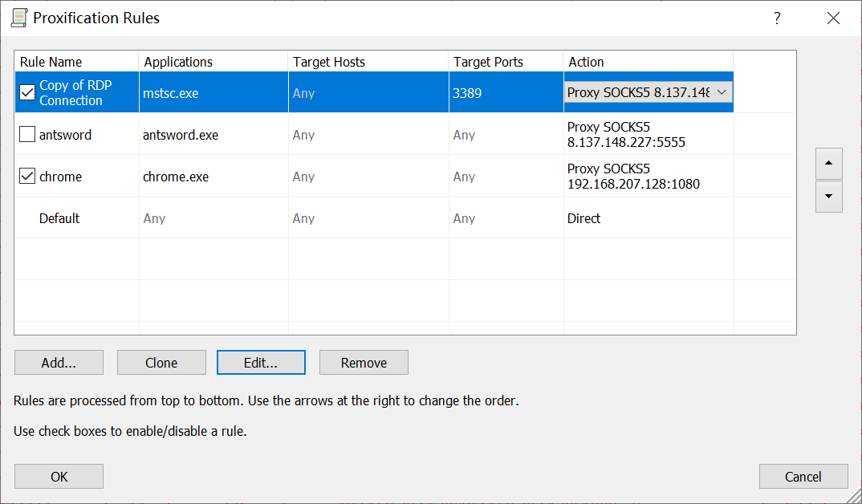Disable the Copy of RDP Connection rule
Image resolution: width=862 pixels, height=504 pixels.
pyautogui.click(x=27, y=93)
